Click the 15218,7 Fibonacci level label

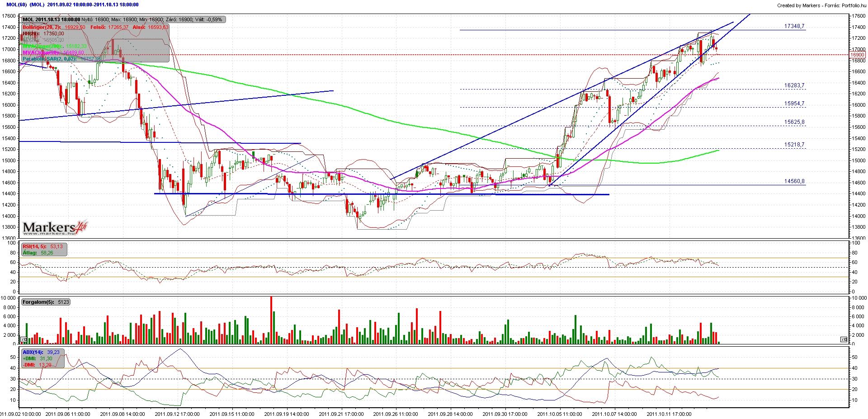(794, 145)
